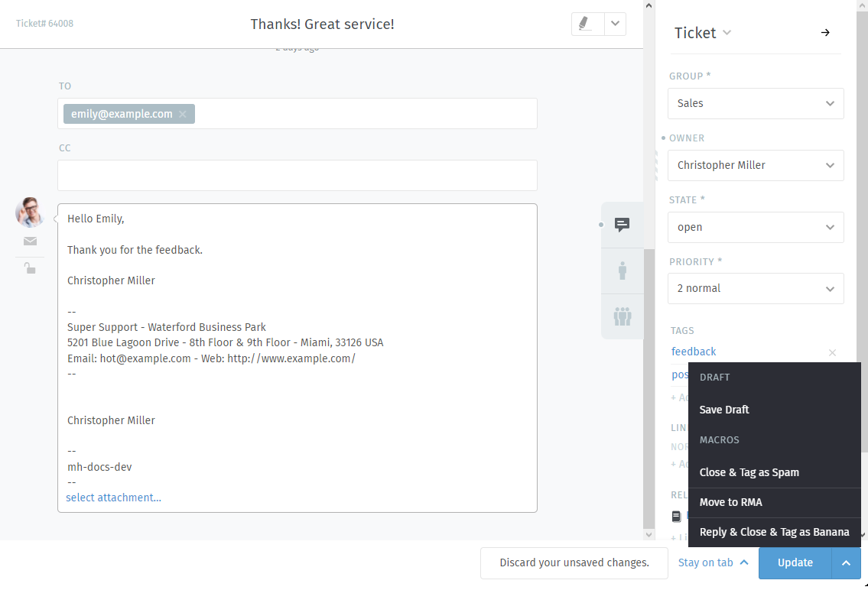
Task: Toggle the article visibility lock icon
Action: pyautogui.click(x=29, y=268)
